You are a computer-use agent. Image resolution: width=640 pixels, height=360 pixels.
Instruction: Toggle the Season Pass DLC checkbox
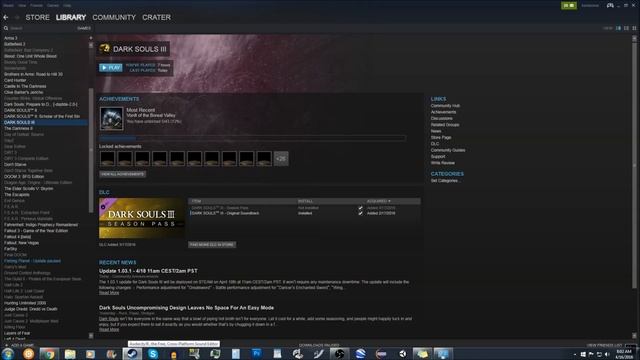pos(360,208)
